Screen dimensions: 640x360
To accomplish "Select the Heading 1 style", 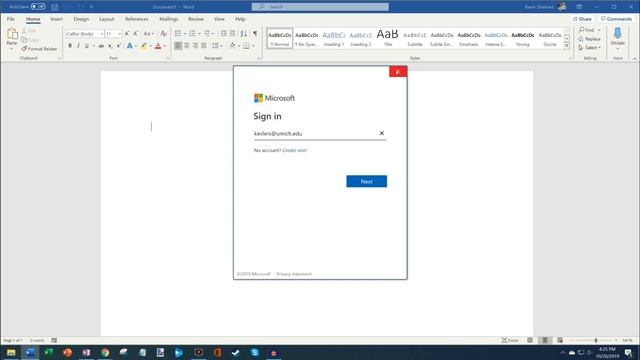I will [x=334, y=39].
